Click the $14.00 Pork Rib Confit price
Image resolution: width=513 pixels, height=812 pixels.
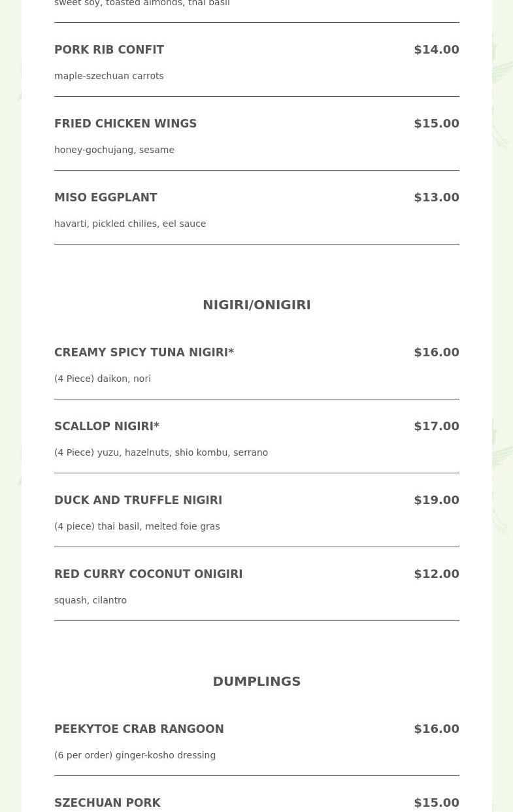436,50
